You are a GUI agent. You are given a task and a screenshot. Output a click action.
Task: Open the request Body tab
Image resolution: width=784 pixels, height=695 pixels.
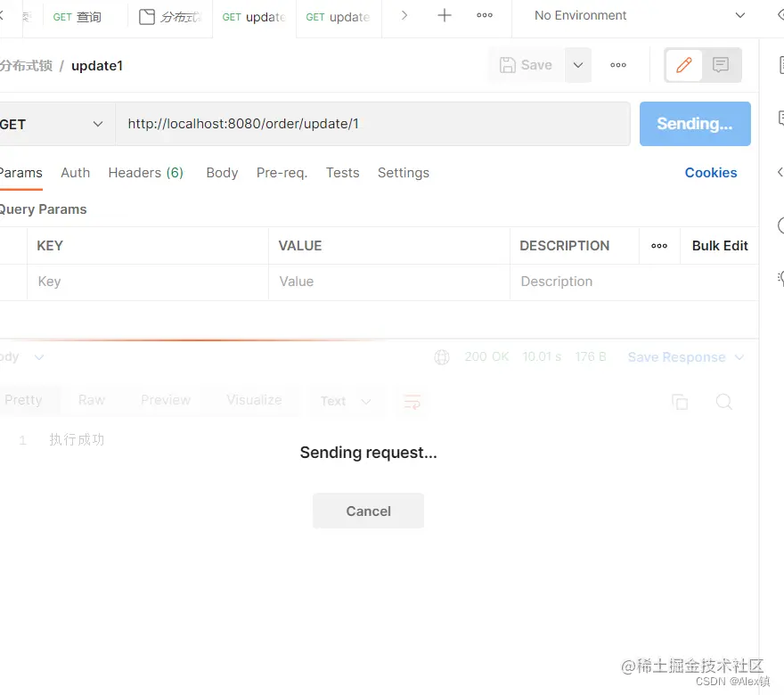point(222,173)
